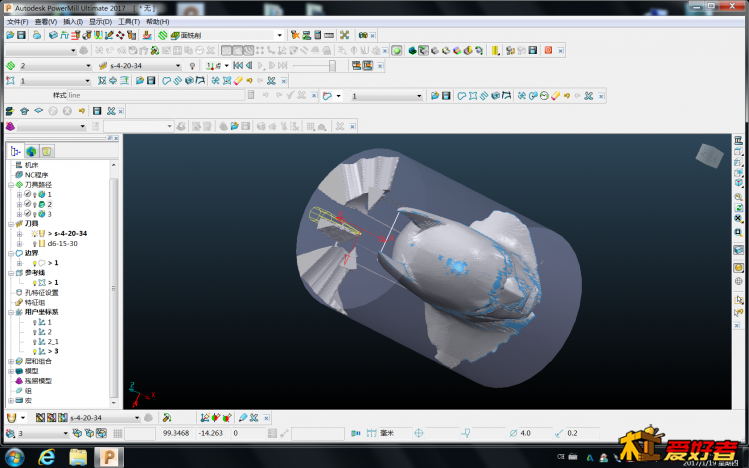
Task: Select the NC程序 tree entry
Action: pos(36,175)
